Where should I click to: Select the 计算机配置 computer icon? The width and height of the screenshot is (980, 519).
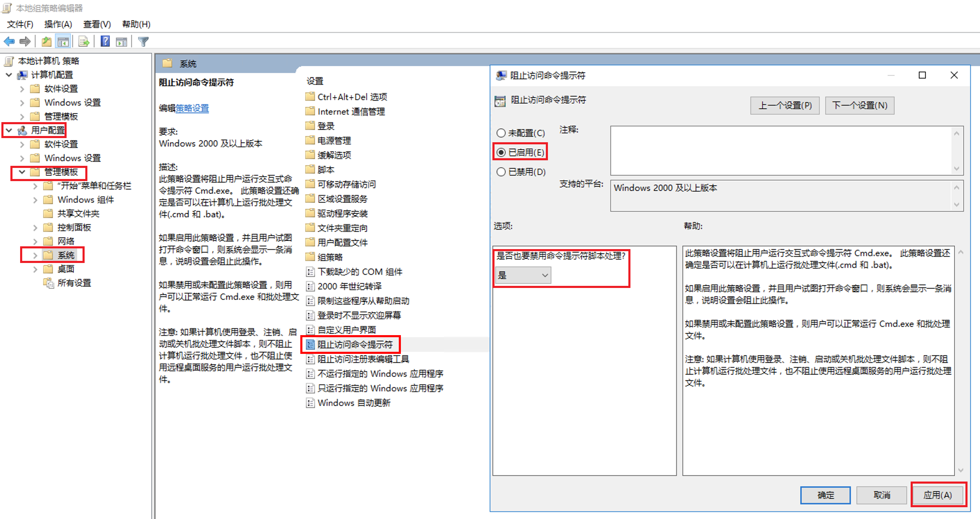23,75
